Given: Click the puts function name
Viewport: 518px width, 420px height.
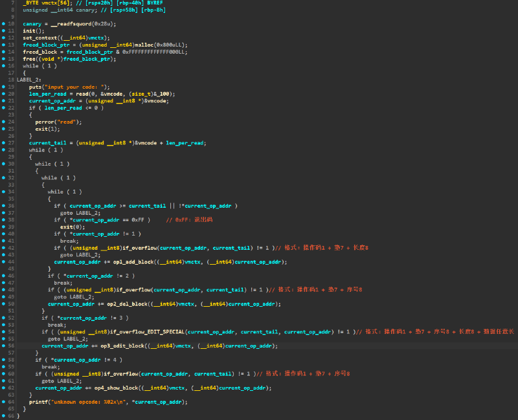Looking at the screenshot, I should (35, 87).
